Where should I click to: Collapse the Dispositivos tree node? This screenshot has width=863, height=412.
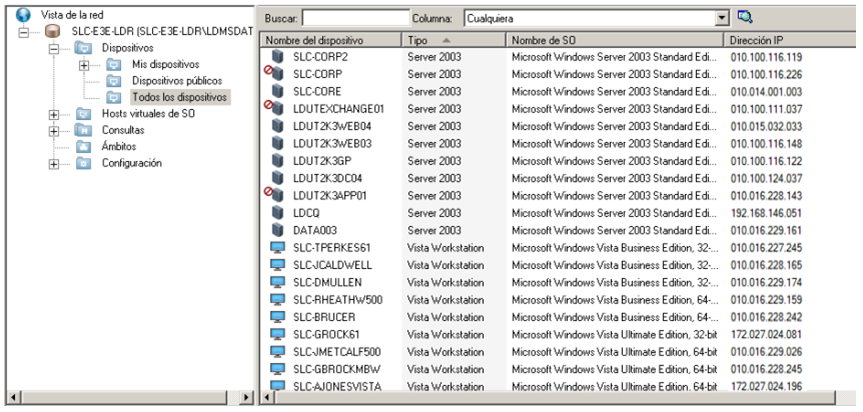53,48
